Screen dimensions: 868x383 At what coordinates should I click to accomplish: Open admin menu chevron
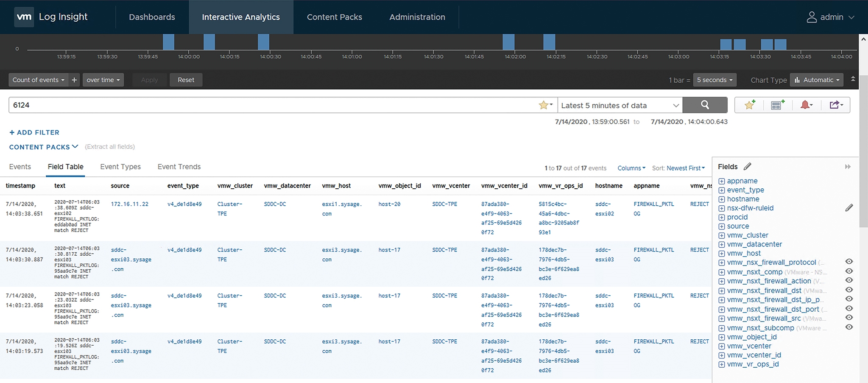click(851, 17)
